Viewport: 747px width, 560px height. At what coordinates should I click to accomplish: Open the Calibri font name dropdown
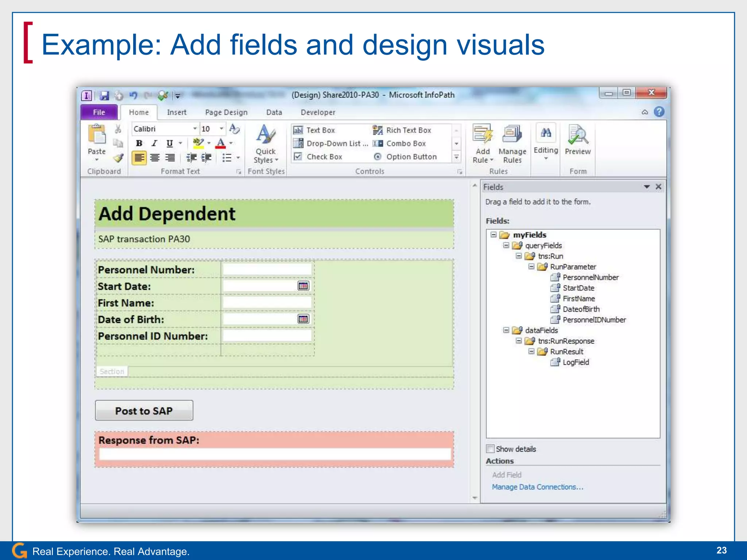click(195, 129)
